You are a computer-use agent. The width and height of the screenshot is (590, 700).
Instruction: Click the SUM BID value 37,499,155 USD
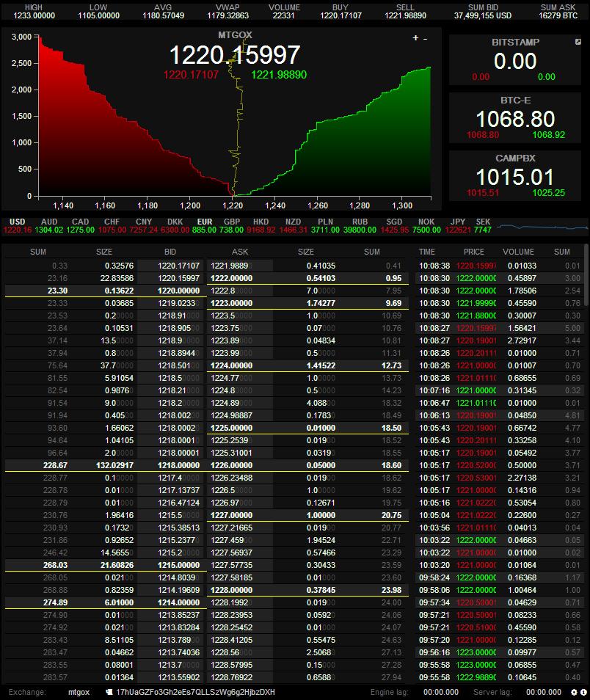pos(483,15)
